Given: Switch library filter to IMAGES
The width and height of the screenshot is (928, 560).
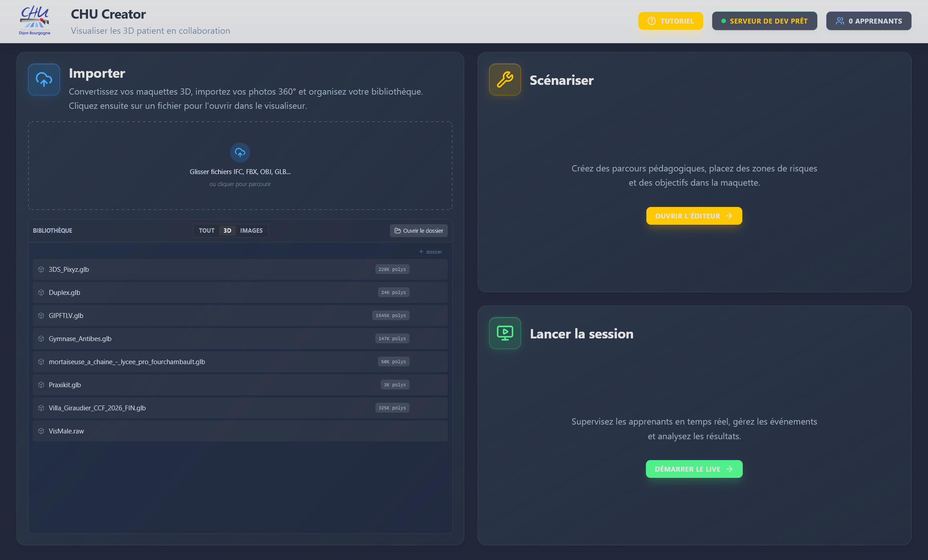Looking at the screenshot, I should [251, 230].
